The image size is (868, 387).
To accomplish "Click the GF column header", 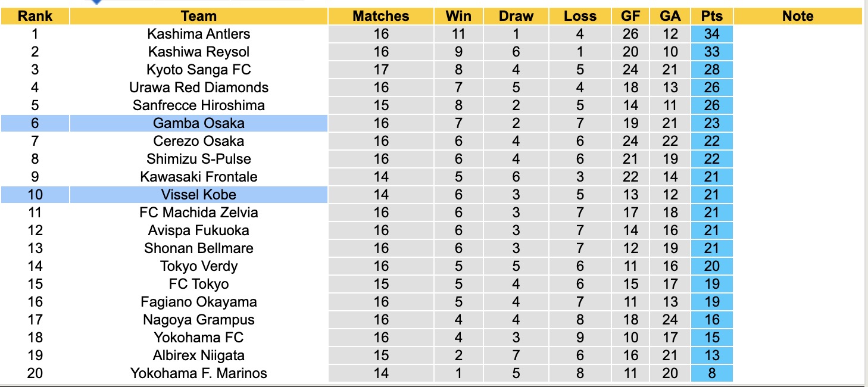I will (630, 16).
